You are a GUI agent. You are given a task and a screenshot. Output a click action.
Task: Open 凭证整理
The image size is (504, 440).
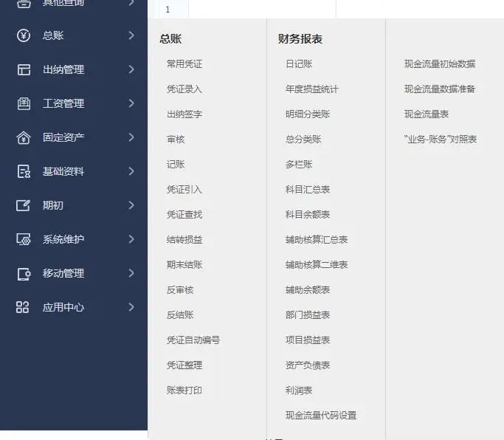184,365
